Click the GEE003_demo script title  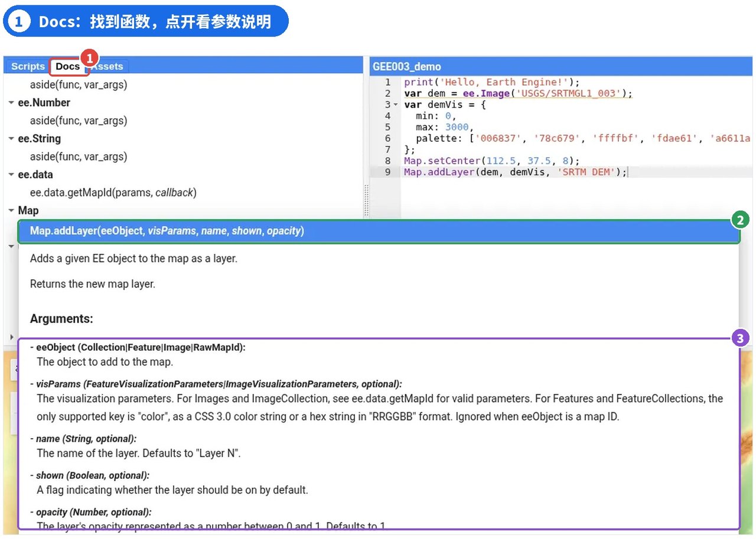(407, 67)
